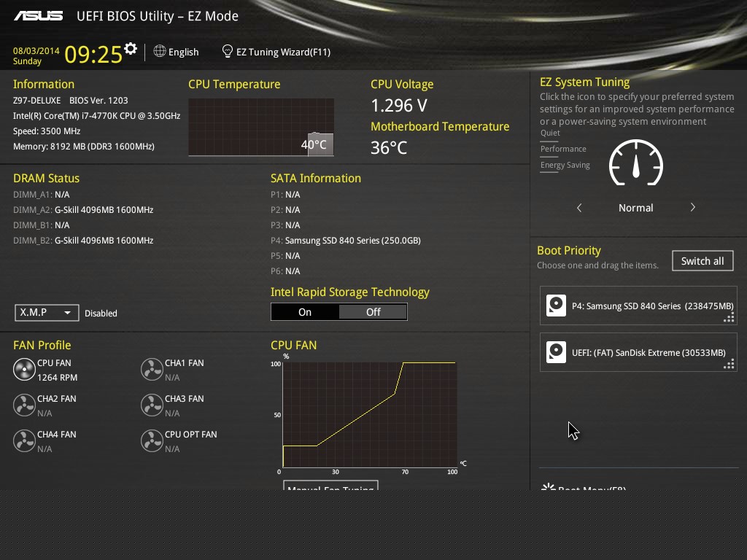This screenshot has width=747, height=560.
Task: Click drag handle on Samsung SSD boot item
Action: (x=729, y=318)
